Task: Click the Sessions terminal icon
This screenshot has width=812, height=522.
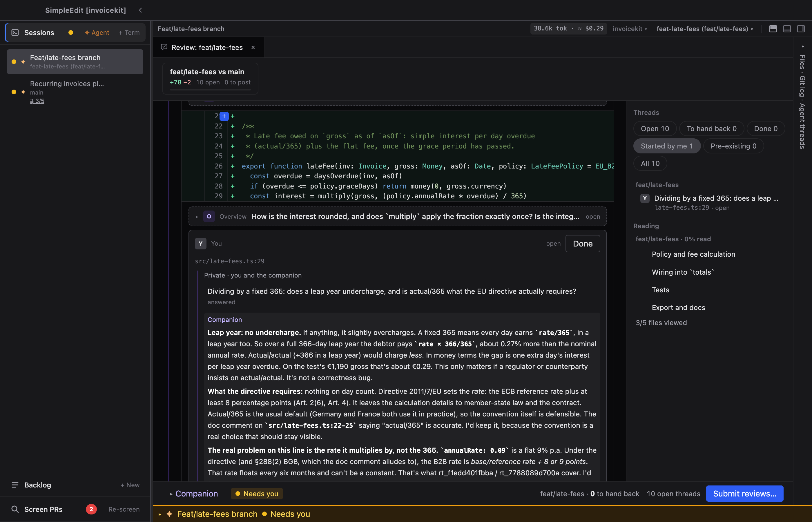Action: (15, 32)
